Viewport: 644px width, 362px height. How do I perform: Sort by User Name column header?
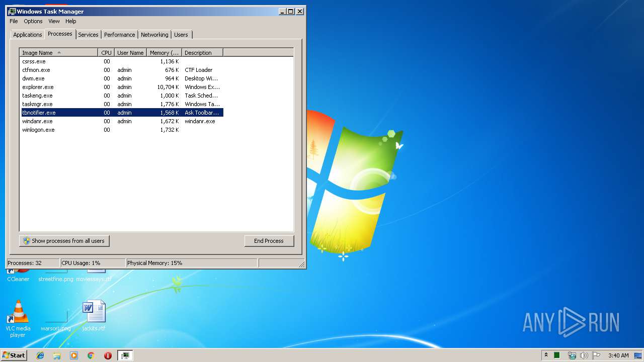130,53
